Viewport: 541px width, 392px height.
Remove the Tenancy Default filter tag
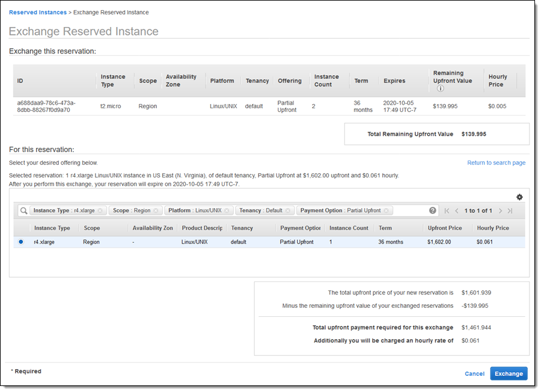click(288, 211)
